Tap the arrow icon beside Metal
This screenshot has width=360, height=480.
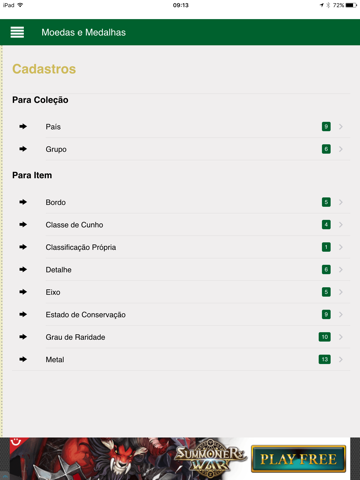(x=23, y=359)
